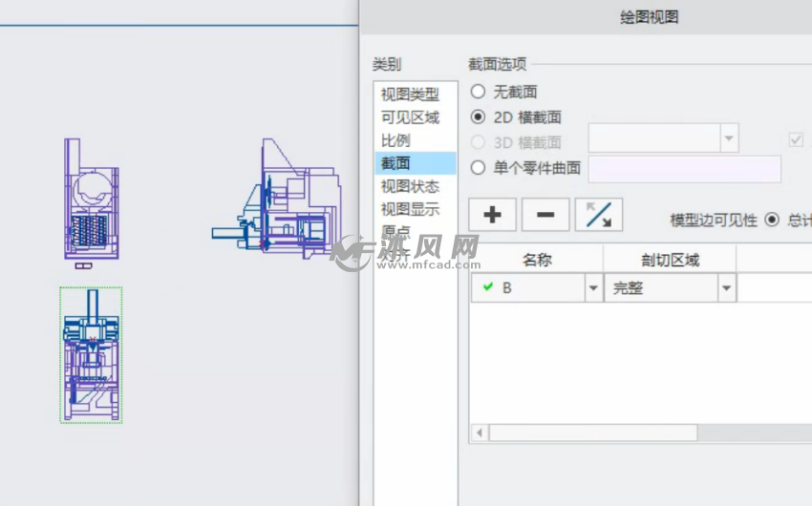Select the 截面 category

tap(416, 163)
